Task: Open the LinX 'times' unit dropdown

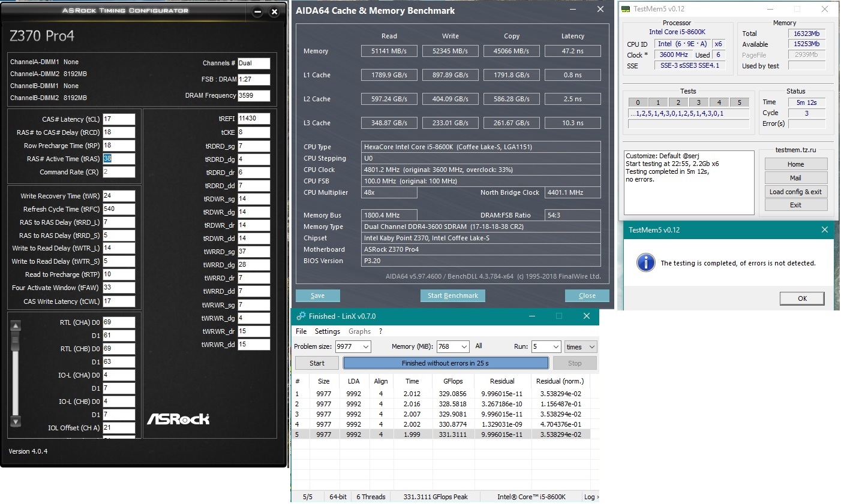Action: coord(581,347)
